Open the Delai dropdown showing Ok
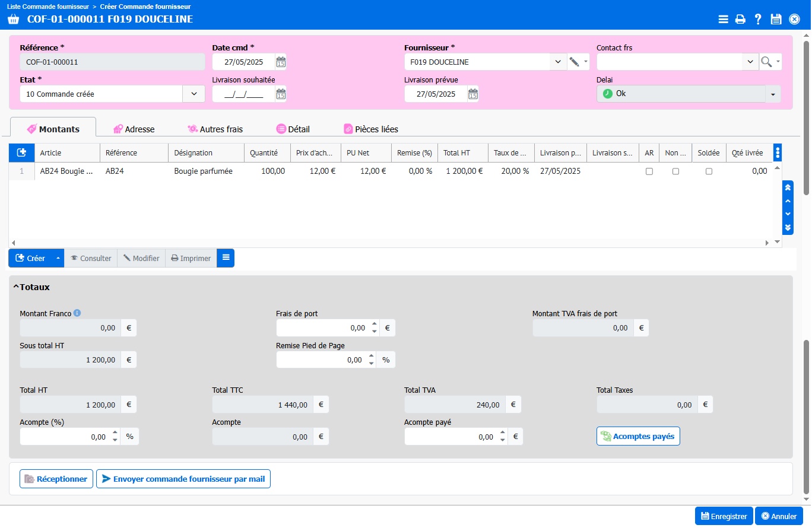Viewport: 812px width, 528px height. [772, 94]
